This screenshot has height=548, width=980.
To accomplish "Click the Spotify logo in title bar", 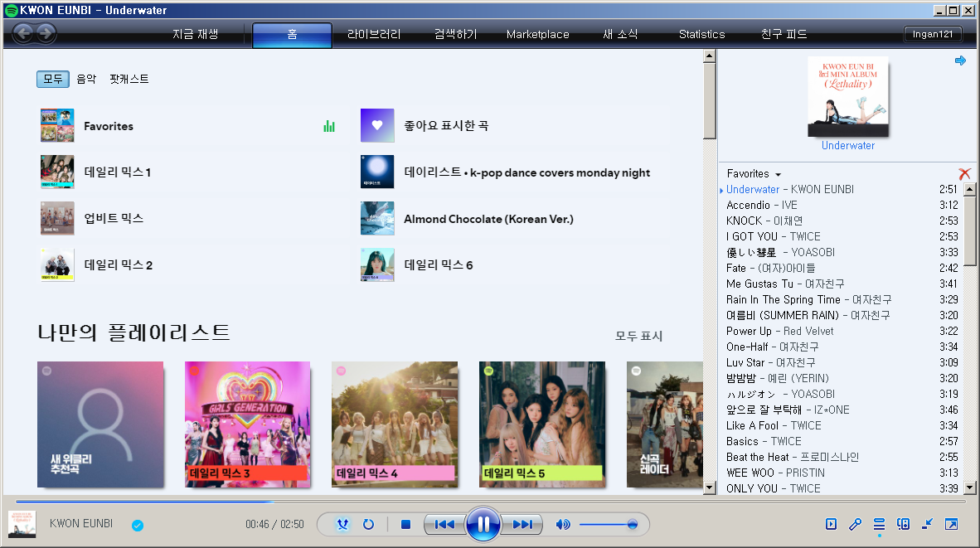I will pos(12,10).
